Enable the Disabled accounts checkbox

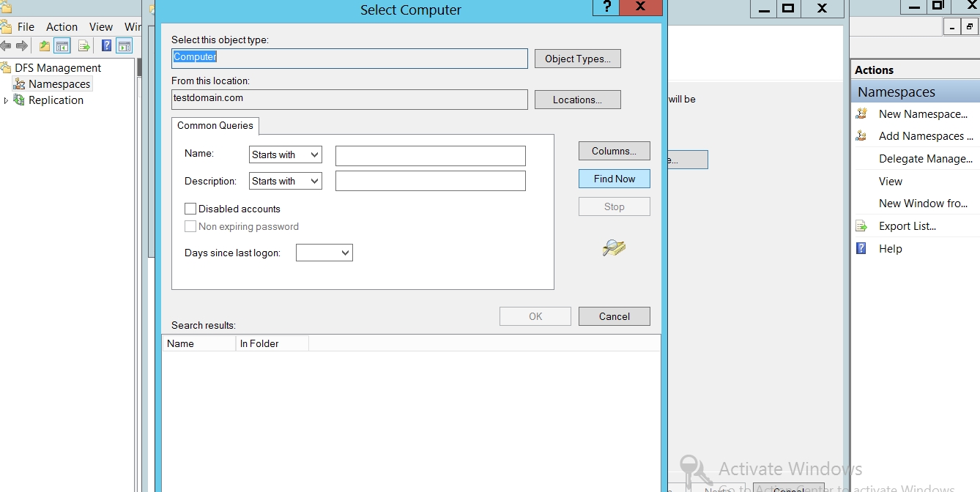(190, 209)
